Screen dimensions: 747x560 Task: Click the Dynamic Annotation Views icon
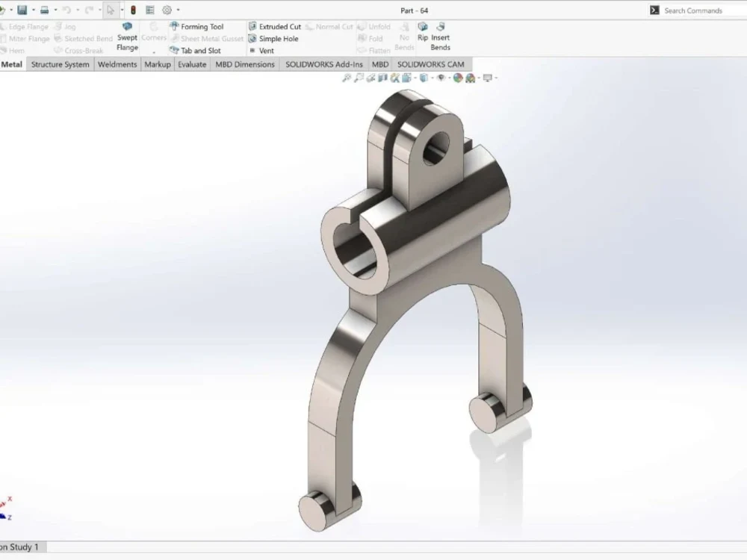(395, 78)
